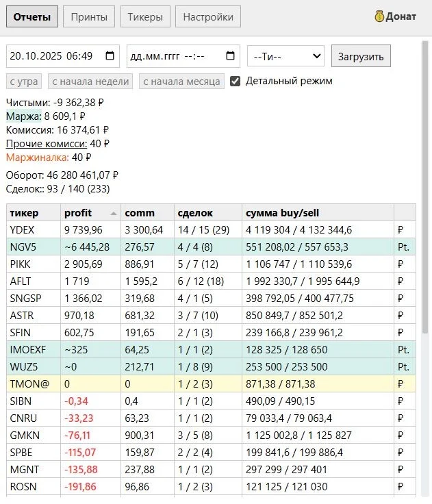Click sum 551 208,02 / 557 653,3
432x504 pixels.
pyautogui.click(x=297, y=247)
